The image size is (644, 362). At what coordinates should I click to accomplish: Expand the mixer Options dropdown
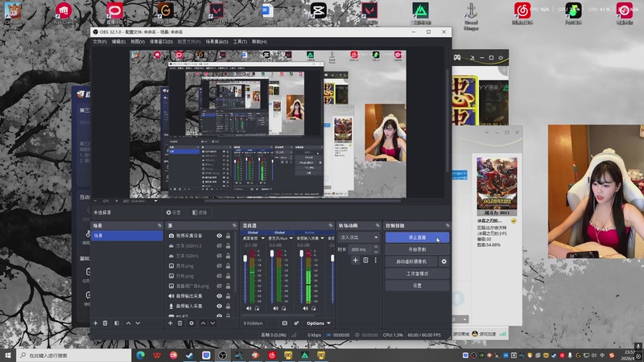pos(318,323)
